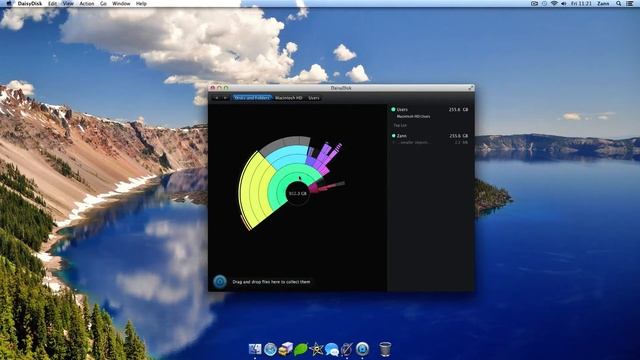Open the DaisyDisk application menu
640x360 pixels.
(x=30, y=3)
